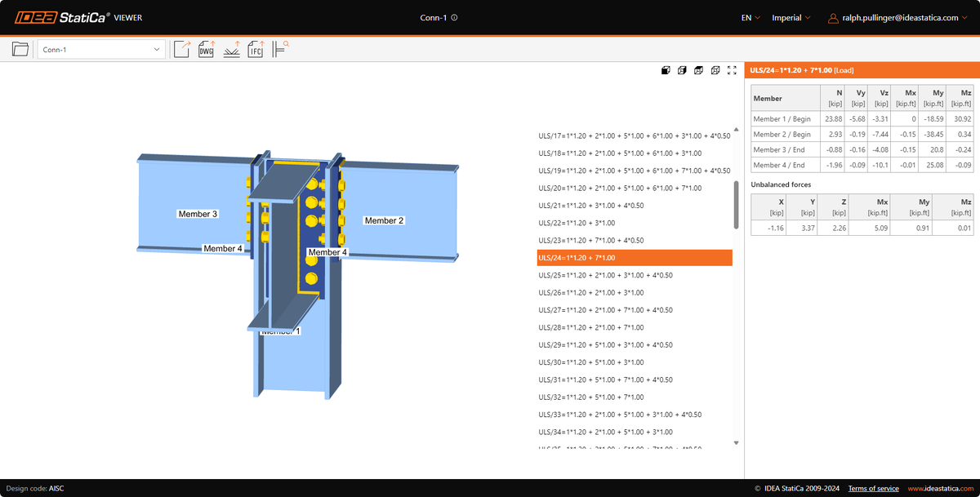This screenshot has height=497, width=980.
Task: Expand the EN language selector
Action: 750,17
